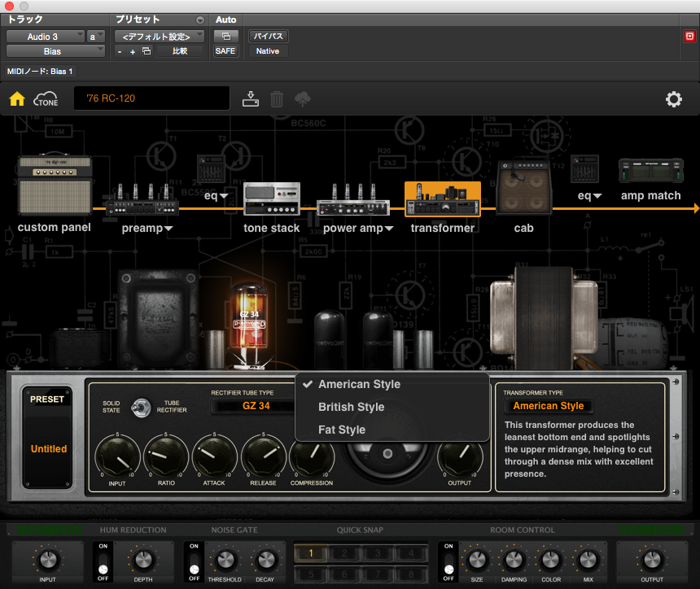Open the デフォルト設定 preset dropdown
The image size is (700, 589).
(160, 37)
